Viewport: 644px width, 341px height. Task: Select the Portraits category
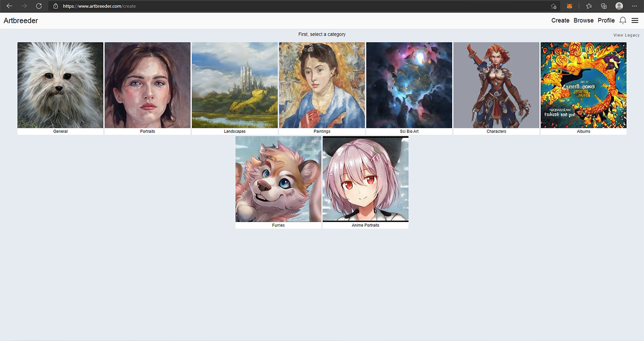148,85
